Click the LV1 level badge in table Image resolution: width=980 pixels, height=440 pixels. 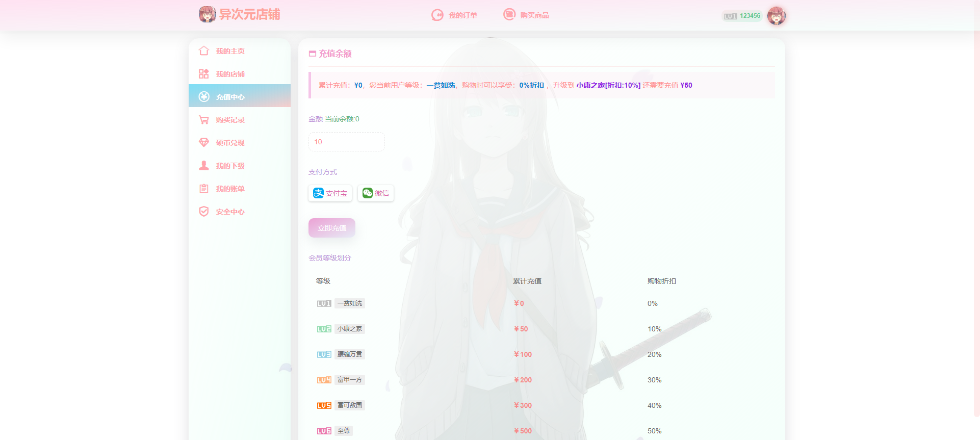click(324, 303)
